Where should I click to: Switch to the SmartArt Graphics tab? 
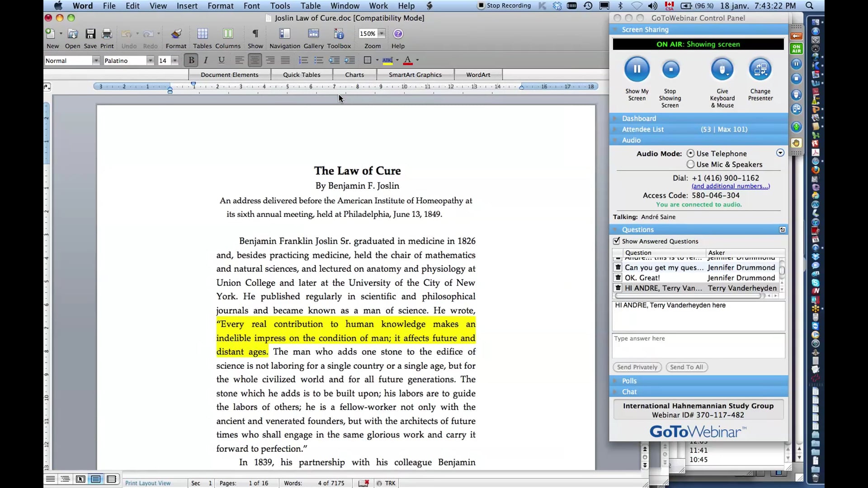pos(415,75)
